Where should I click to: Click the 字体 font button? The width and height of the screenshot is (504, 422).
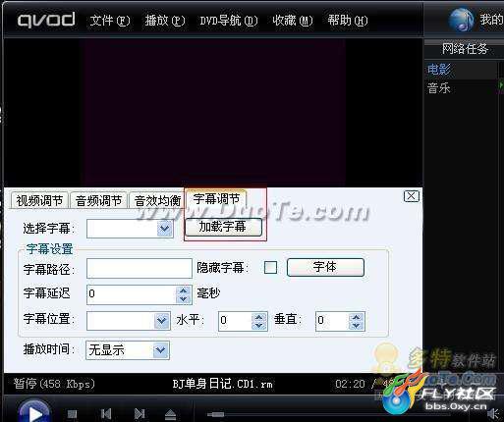[x=325, y=267]
